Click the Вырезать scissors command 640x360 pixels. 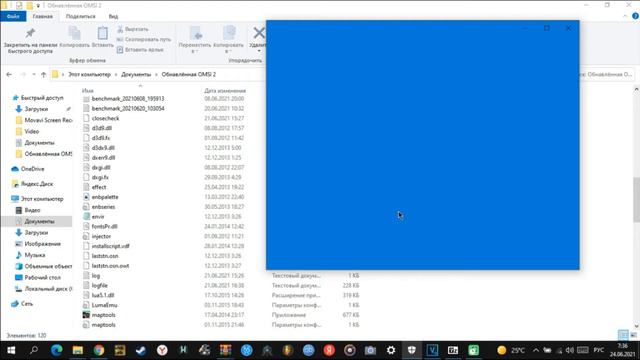click(133, 29)
